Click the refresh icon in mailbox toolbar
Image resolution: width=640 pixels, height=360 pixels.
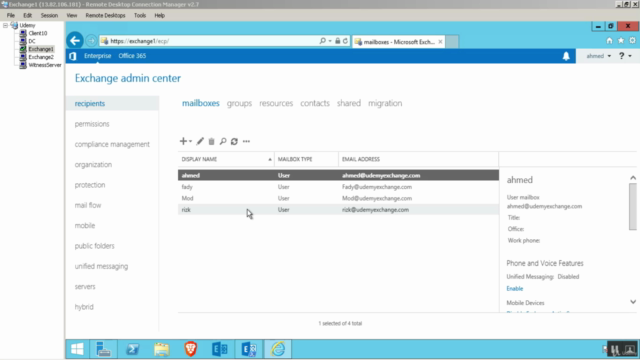(x=234, y=141)
